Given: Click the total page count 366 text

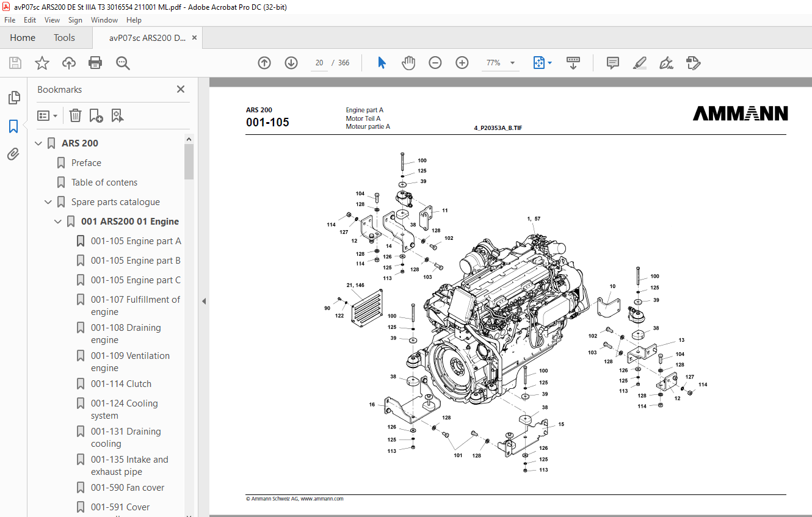Looking at the screenshot, I should coord(344,63).
